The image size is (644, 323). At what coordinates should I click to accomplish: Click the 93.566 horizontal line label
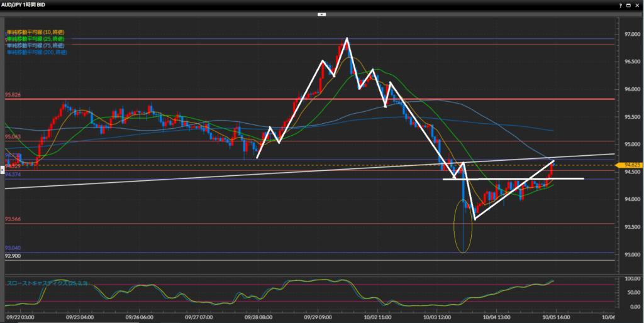13,219
